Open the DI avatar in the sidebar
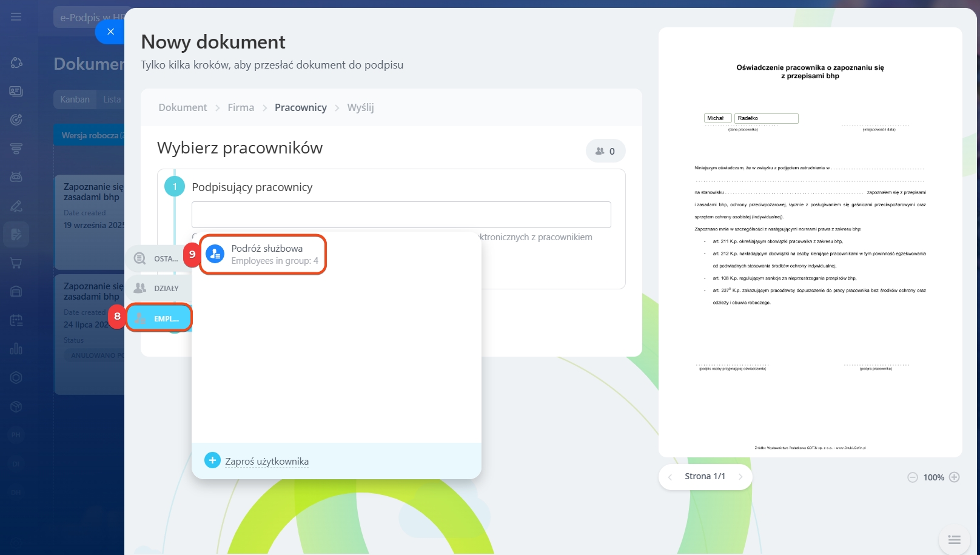 point(16,464)
